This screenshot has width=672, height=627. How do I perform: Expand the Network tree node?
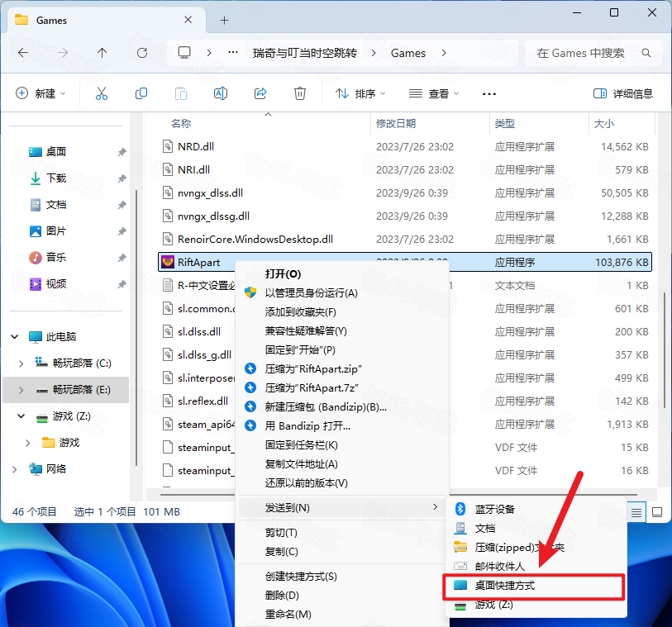[x=15, y=469]
